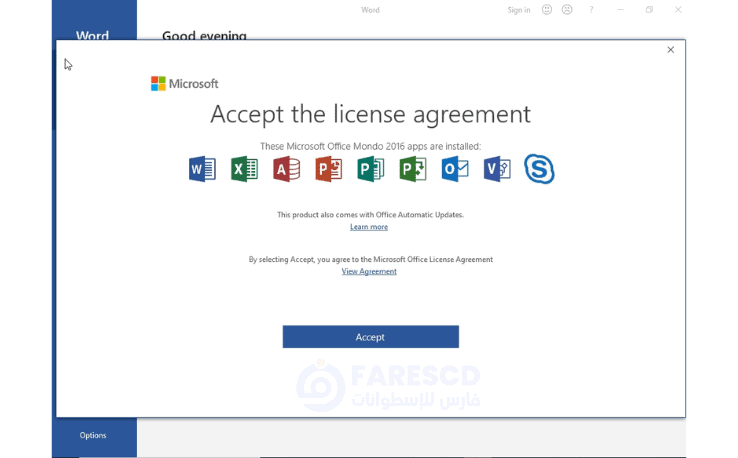This screenshot has height=458, width=738.
Task: Open Options in Word sidebar
Action: pos(93,435)
